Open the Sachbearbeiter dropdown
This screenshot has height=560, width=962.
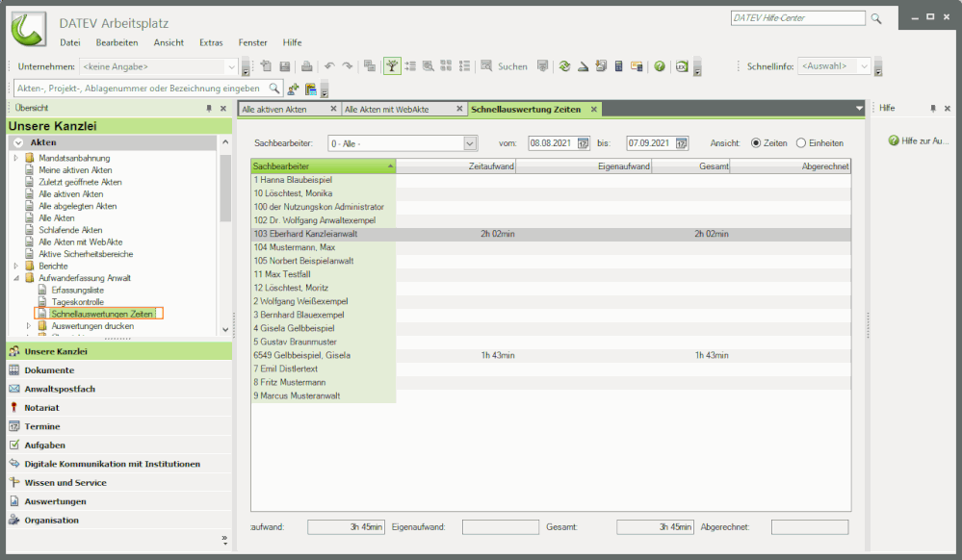469,143
